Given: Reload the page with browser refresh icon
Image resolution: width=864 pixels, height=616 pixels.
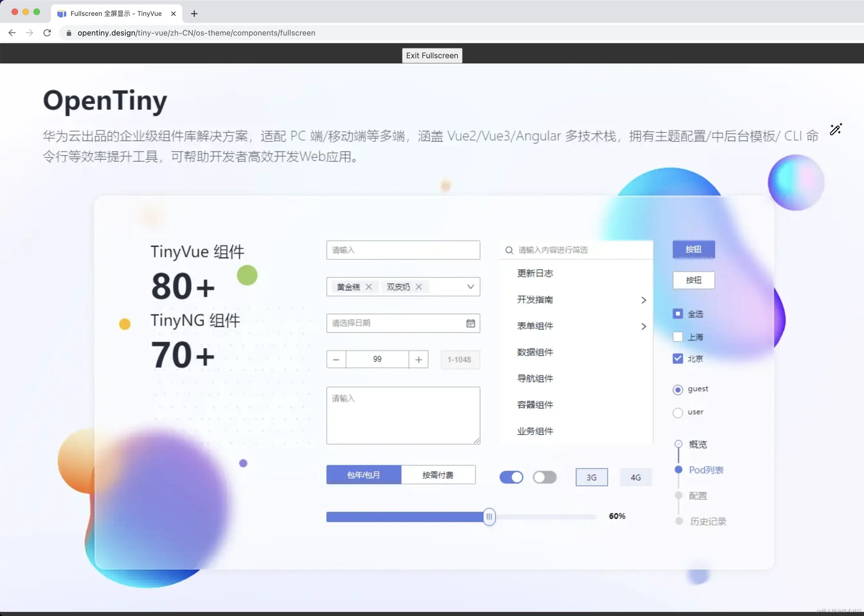Looking at the screenshot, I should click(47, 33).
